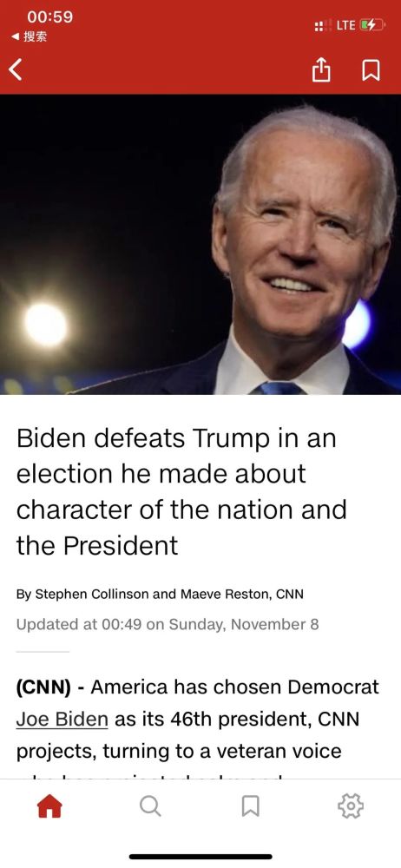Tap the cellular signal dots icon

tap(320, 25)
